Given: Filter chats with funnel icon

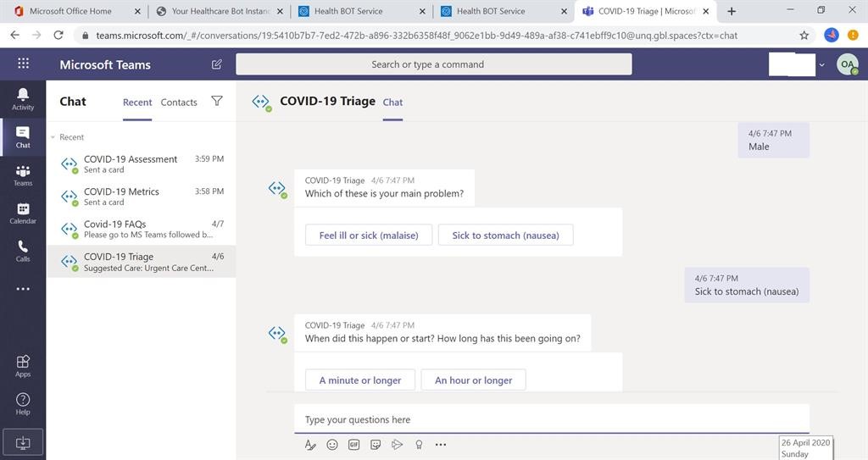Looking at the screenshot, I should pos(217,101).
